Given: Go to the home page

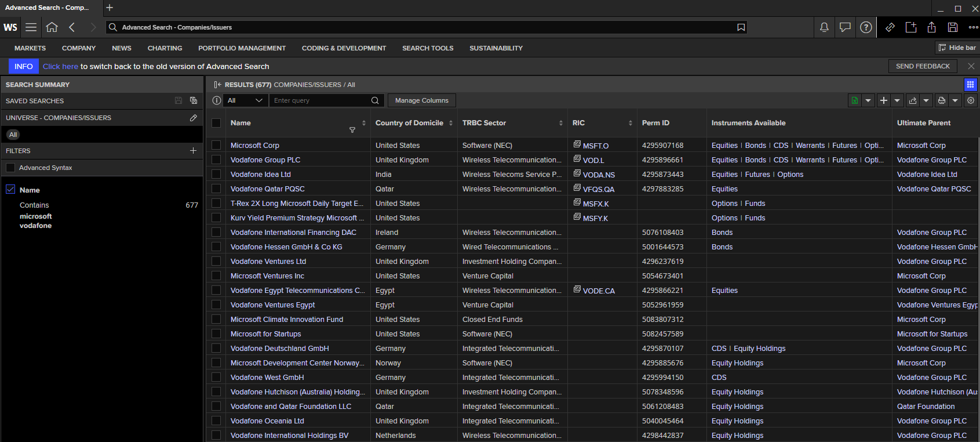Looking at the screenshot, I should (x=52, y=27).
